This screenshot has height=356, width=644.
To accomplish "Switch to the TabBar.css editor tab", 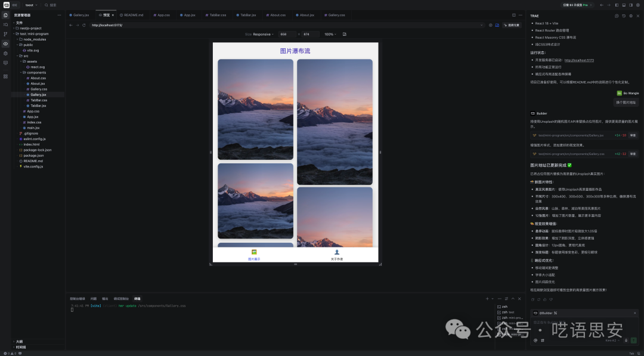I will pyautogui.click(x=217, y=15).
